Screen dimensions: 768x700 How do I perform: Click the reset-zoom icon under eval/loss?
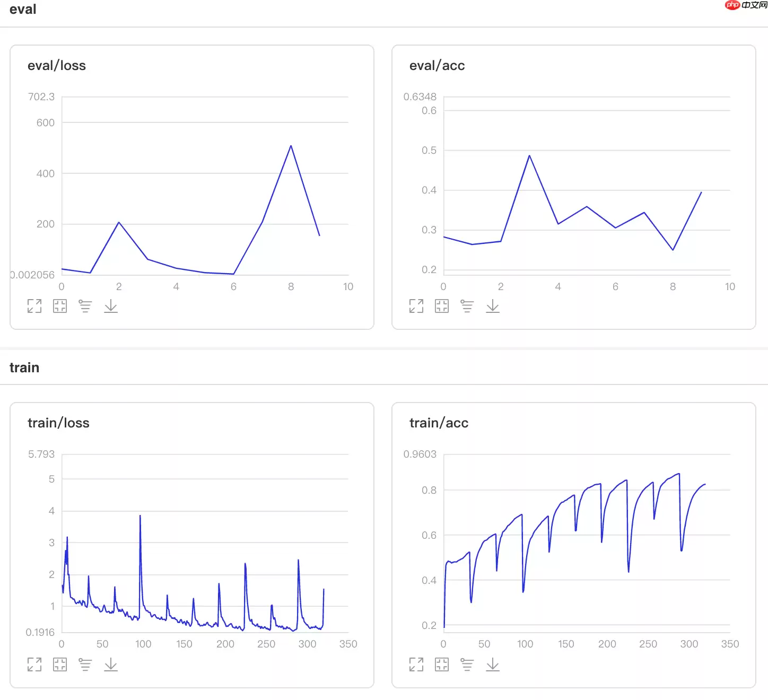[60, 306]
